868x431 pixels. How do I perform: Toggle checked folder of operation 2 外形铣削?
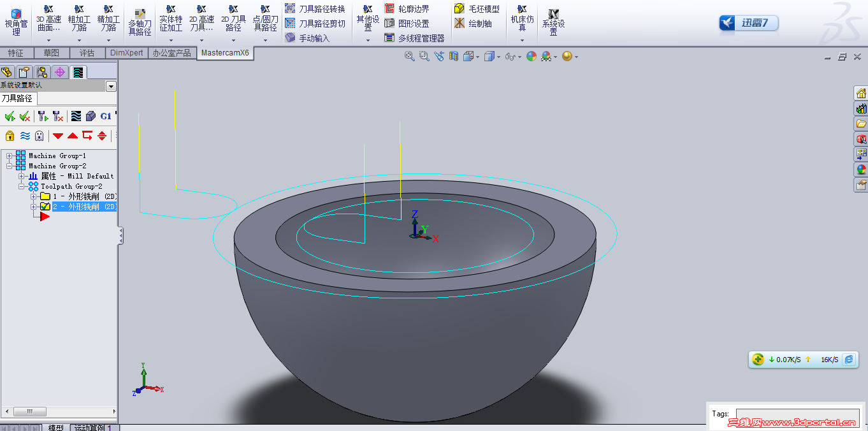click(45, 207)
